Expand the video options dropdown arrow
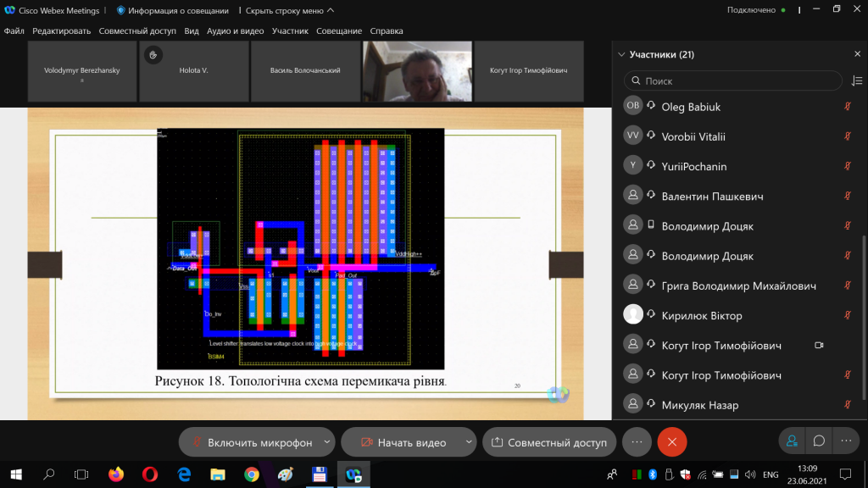This screenshot has width=868, height=488. click(x=469, y=442)
